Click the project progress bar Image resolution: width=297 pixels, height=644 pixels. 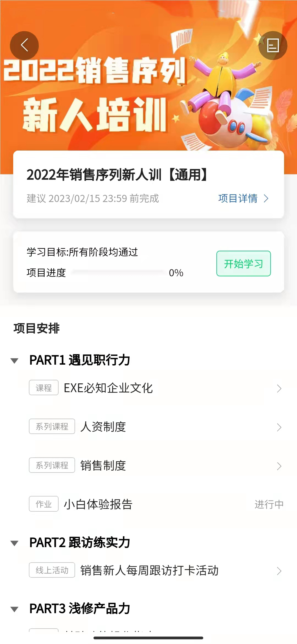[x=118, y=272]
